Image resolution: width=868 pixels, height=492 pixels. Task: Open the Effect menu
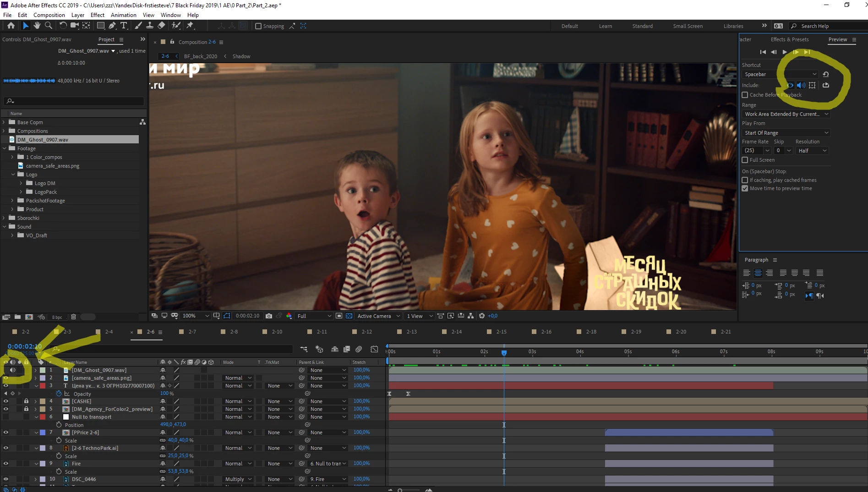(98, 15)
